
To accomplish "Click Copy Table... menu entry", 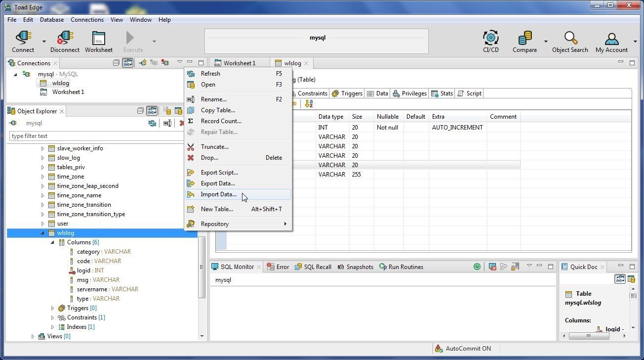I will click(238, 110).
